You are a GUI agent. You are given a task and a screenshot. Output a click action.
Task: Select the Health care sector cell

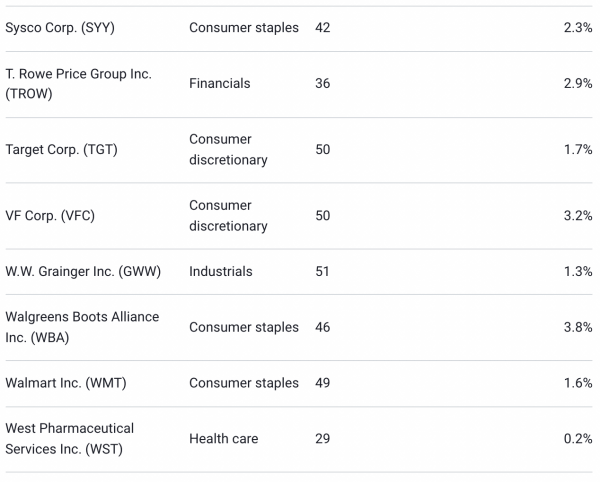coord(223,438)
